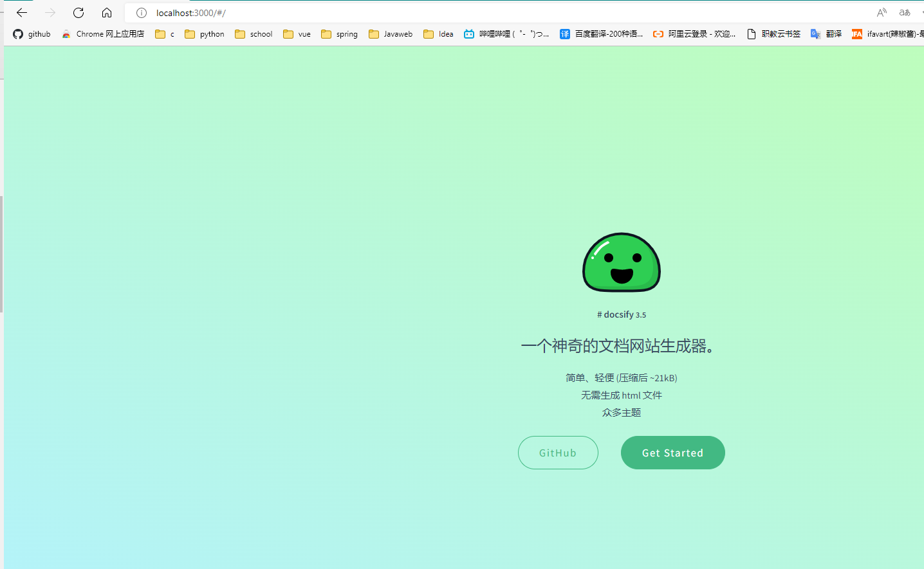Click the browser Forward arrow
This screenshot has height=569, width=924.
pos(50,13)
